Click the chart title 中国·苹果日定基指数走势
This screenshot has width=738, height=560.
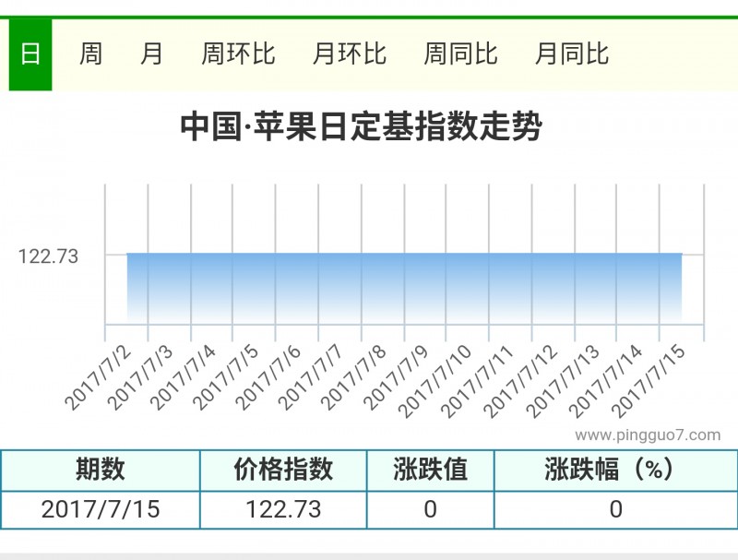(361, 126)
